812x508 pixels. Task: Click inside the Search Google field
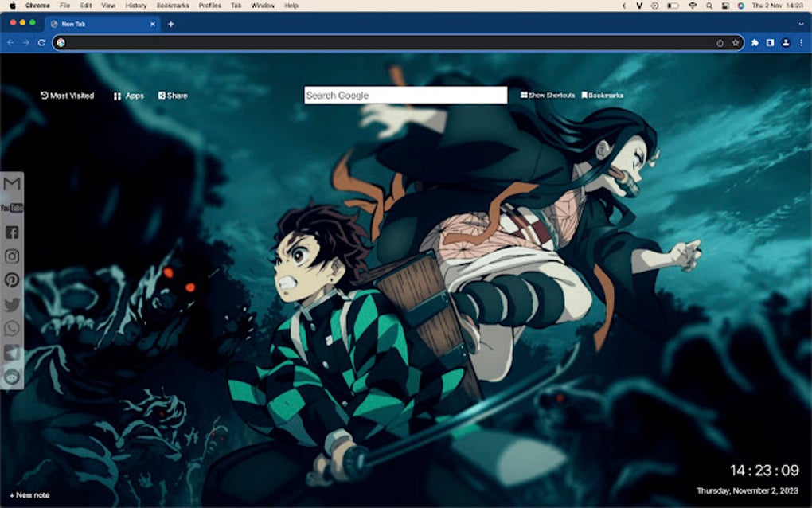408,95
